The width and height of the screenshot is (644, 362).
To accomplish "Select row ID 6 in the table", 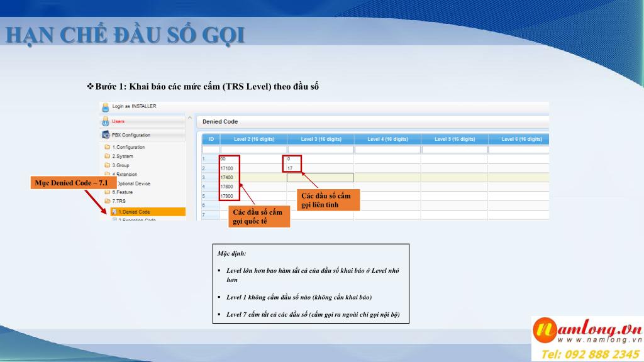I will [x=210, y=205].
